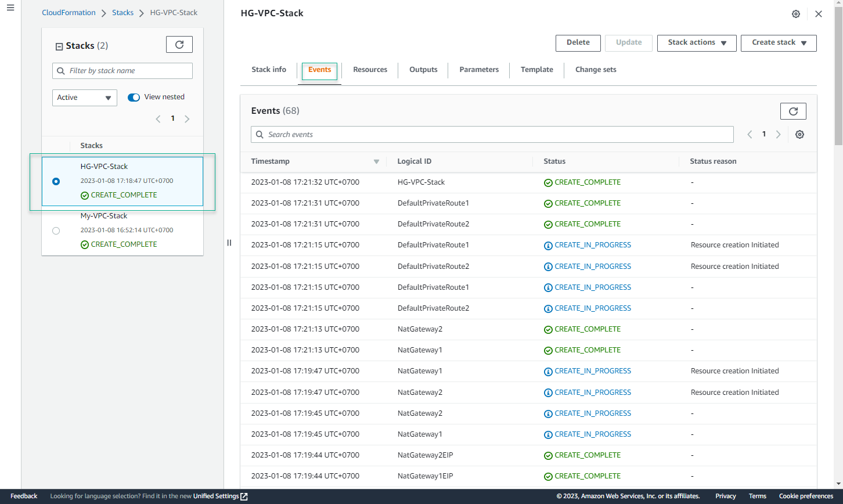This screenshot has width=843, height=504.
Task: Click the My-VPC-Stack name in the list
Action: [x=104, y=216]
